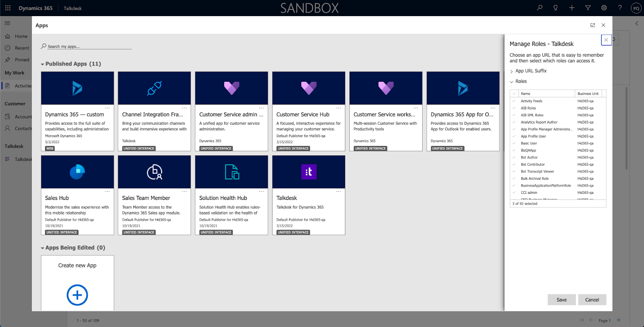Check the Bot Contributor role

[514, 165]
